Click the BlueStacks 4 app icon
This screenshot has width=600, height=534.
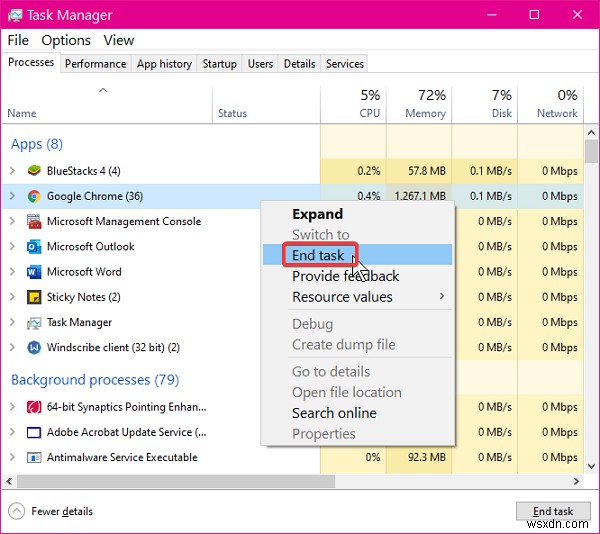click(x=34, y=171)
